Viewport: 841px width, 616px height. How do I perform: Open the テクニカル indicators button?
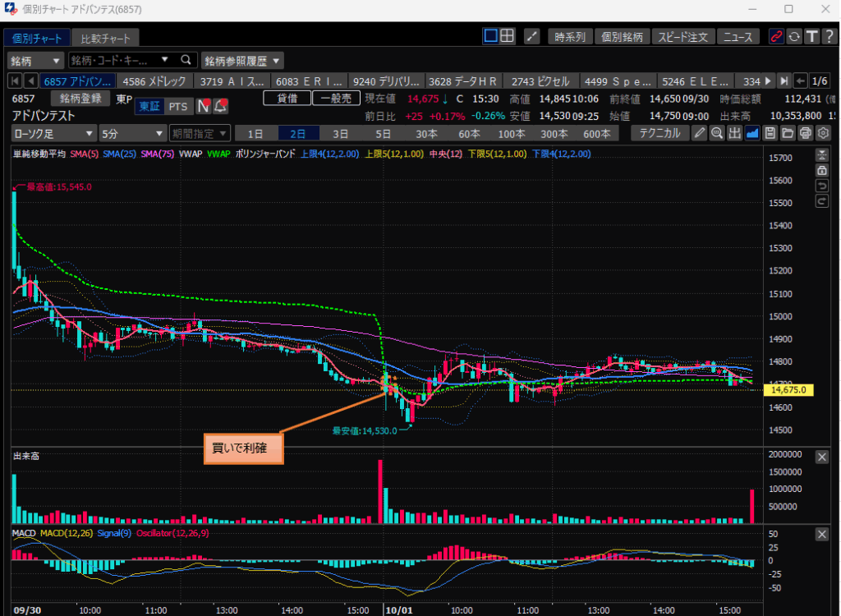pyautogui.click(x=659, y=133)
